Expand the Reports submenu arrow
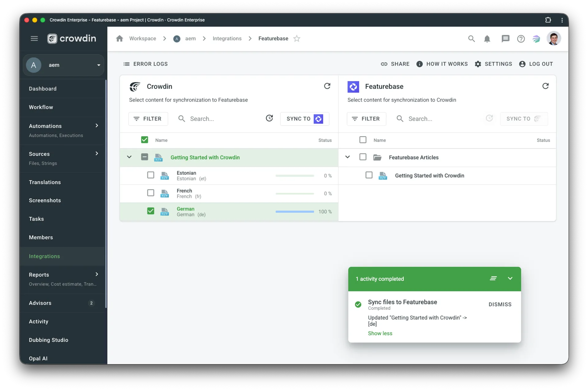 pos(97,275)
